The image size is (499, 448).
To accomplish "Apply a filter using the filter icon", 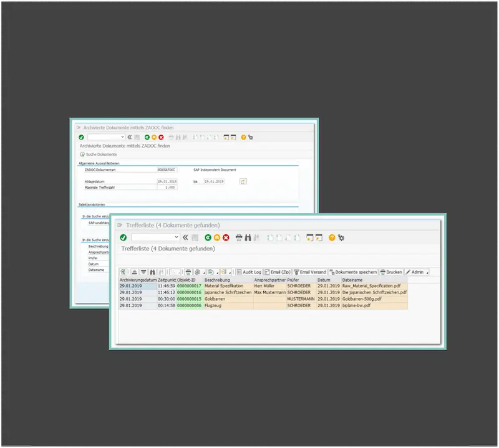I will [x=143, y=270].
